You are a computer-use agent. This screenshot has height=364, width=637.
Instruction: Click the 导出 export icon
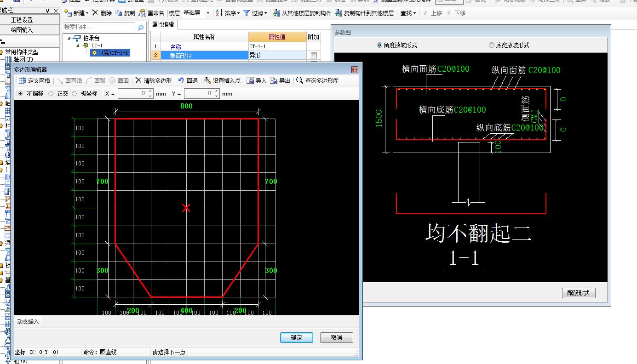274,81
